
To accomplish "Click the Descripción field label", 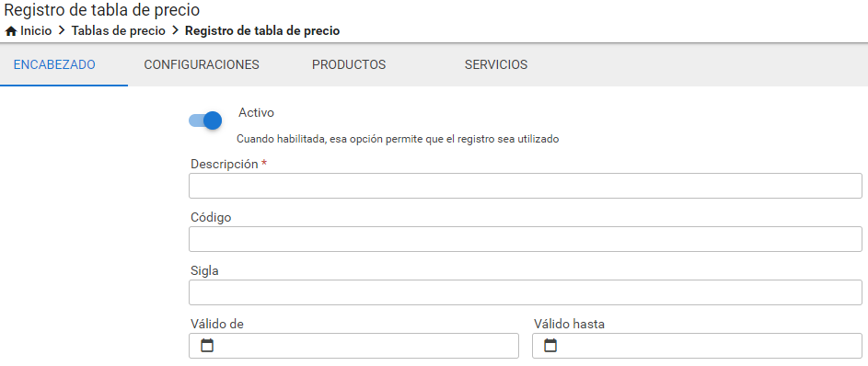I will tap(225, 165).
